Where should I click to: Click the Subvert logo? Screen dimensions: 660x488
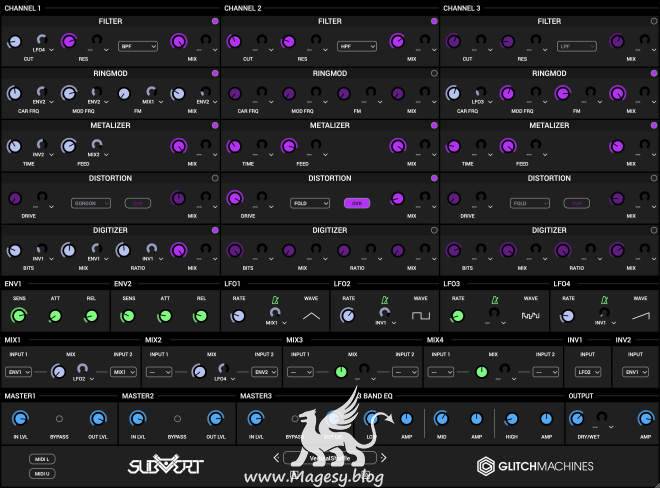(165, 465)
